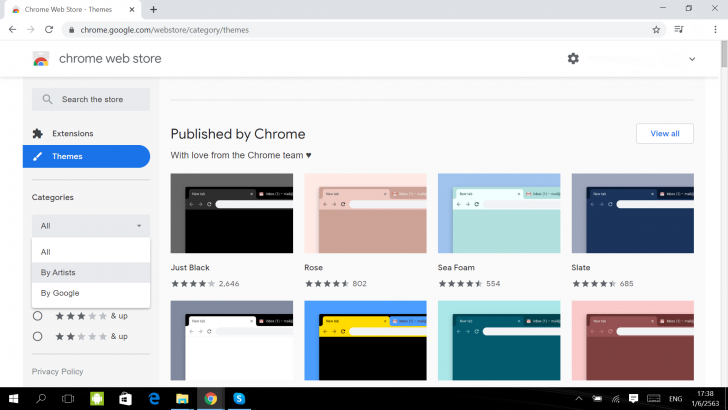Close the Chrome Web Store - Themes tab

[132, 9]
